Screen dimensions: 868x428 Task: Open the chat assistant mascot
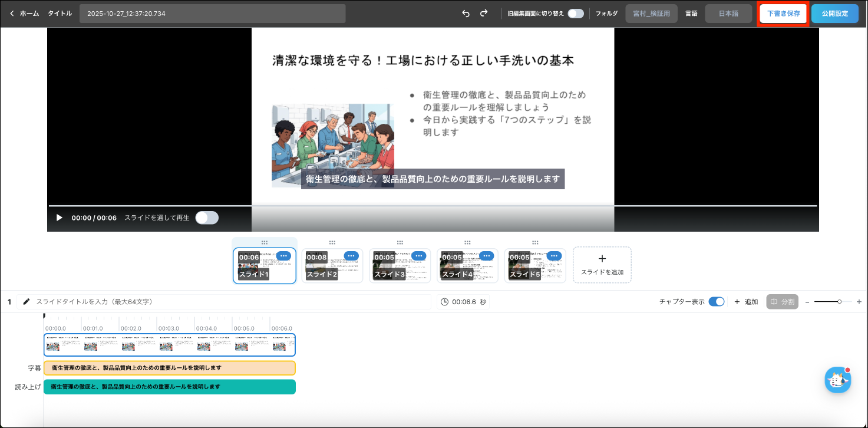pos(837,380)
